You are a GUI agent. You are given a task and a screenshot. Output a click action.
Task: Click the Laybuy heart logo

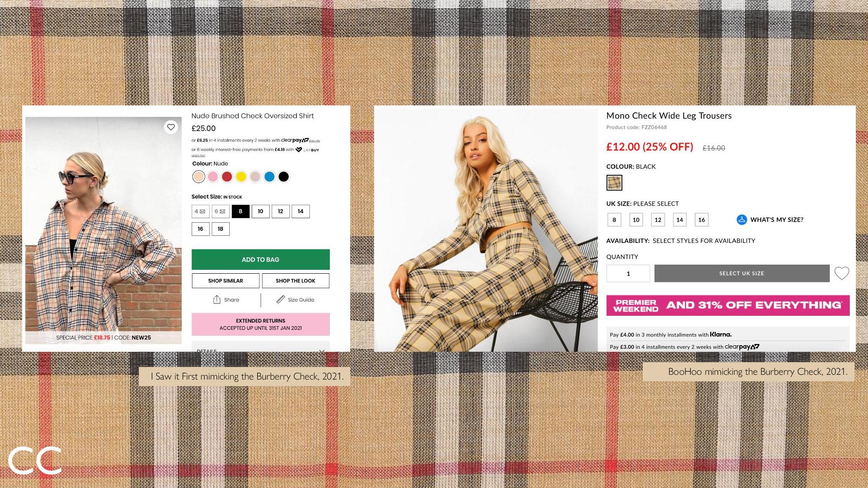[299, 150]
